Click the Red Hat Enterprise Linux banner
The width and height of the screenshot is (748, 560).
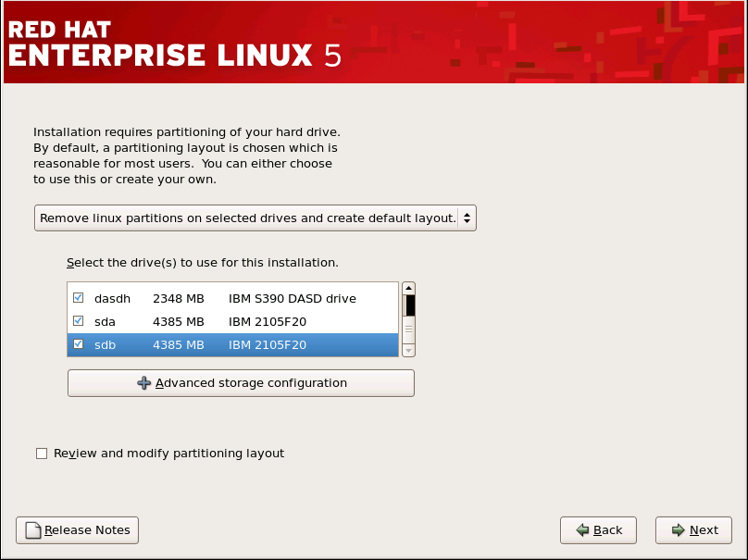[x=374, y=43]
